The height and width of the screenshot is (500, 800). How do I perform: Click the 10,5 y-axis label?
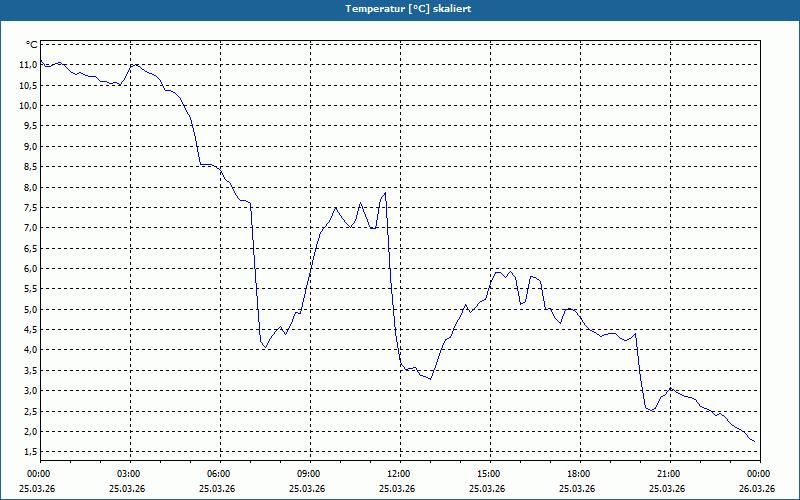(29, 85)
